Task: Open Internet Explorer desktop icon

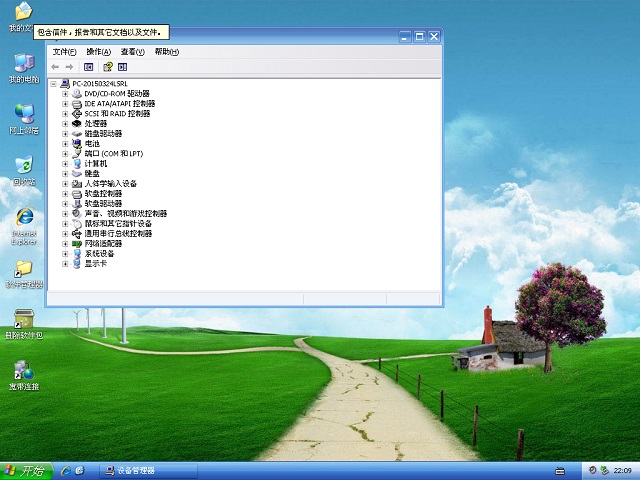Action: pos(23,218)
